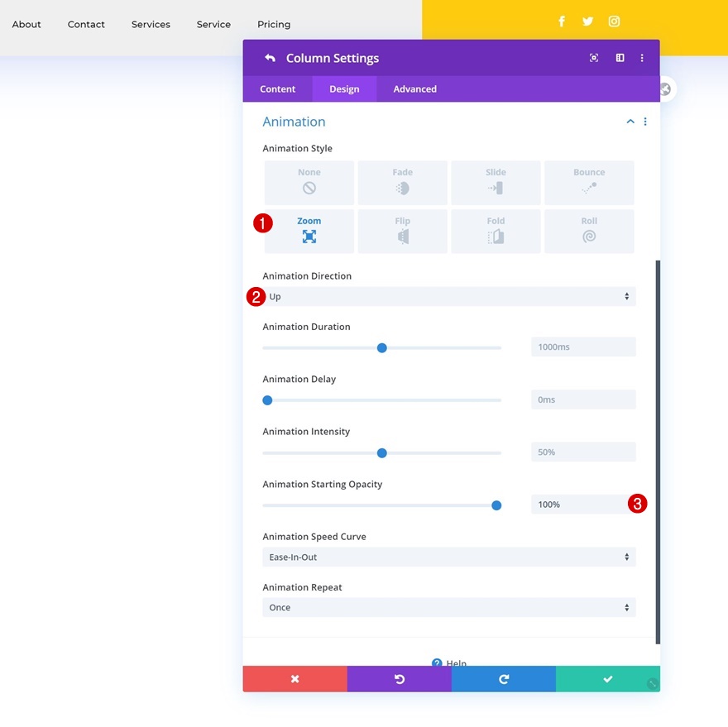This screenshot has height=727, width=728.
Task: Click the red discard changes button
Action: (295, 679)
